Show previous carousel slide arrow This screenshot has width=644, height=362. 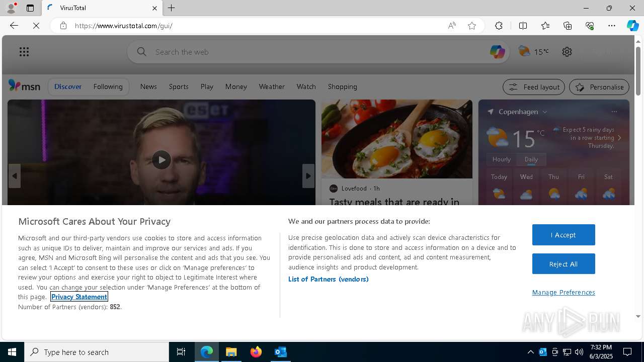14,176
